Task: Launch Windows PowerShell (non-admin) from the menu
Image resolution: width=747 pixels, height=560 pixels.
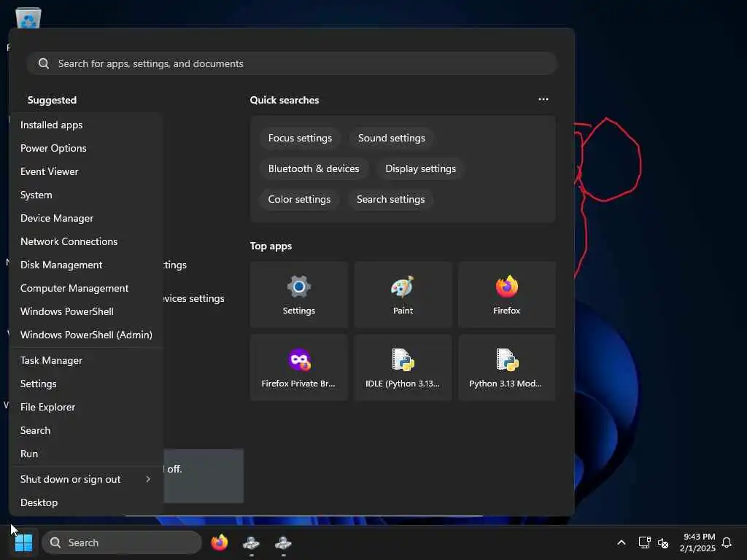Action: 86,311
